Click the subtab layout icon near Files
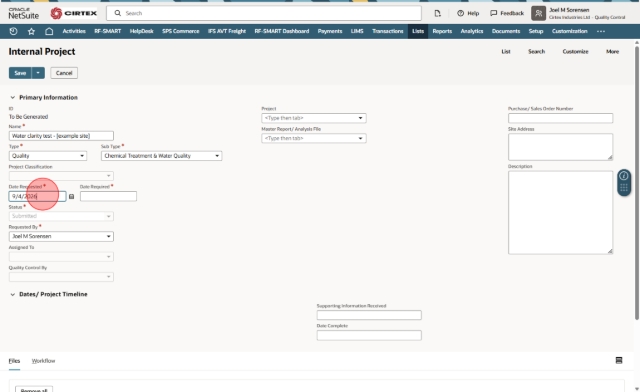Screen dimensions: 640x392 pos(619,360)
